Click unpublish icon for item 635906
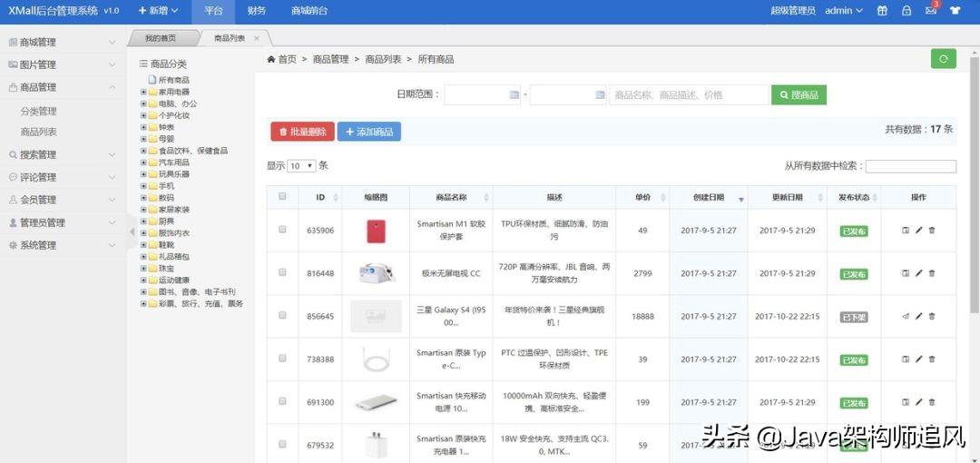The image size is (980, 463). pos(906,231)
